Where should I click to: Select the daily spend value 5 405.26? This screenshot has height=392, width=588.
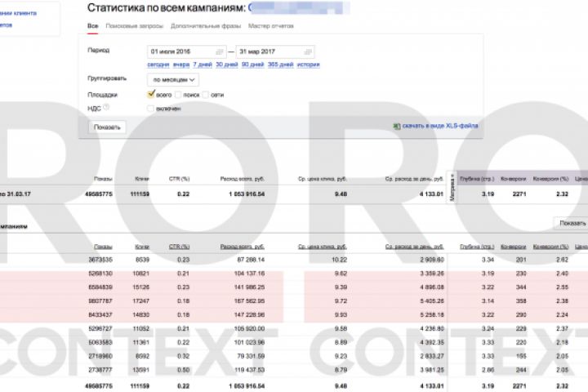pos(432,301)
